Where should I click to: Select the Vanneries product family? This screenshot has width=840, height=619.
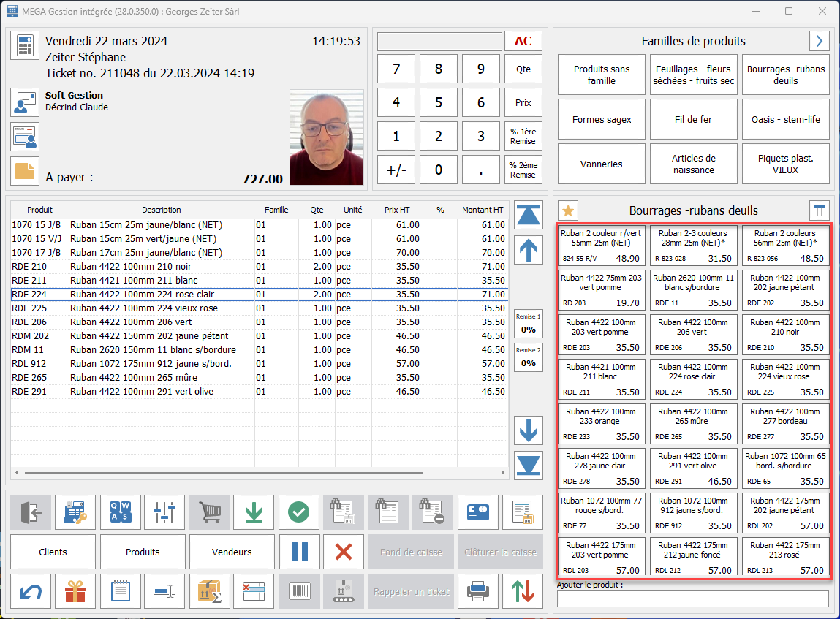point(602,164)
